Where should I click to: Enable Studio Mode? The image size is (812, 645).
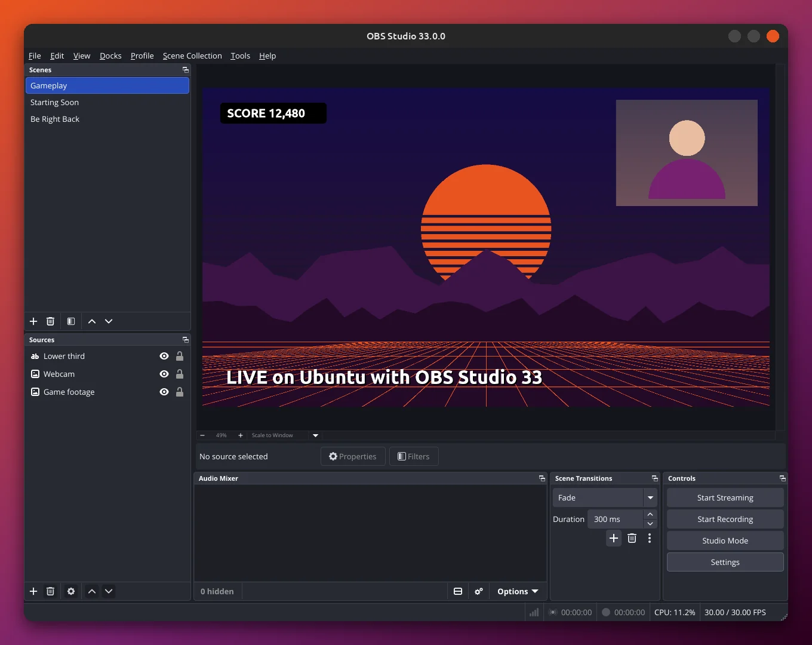coord(725,540)
